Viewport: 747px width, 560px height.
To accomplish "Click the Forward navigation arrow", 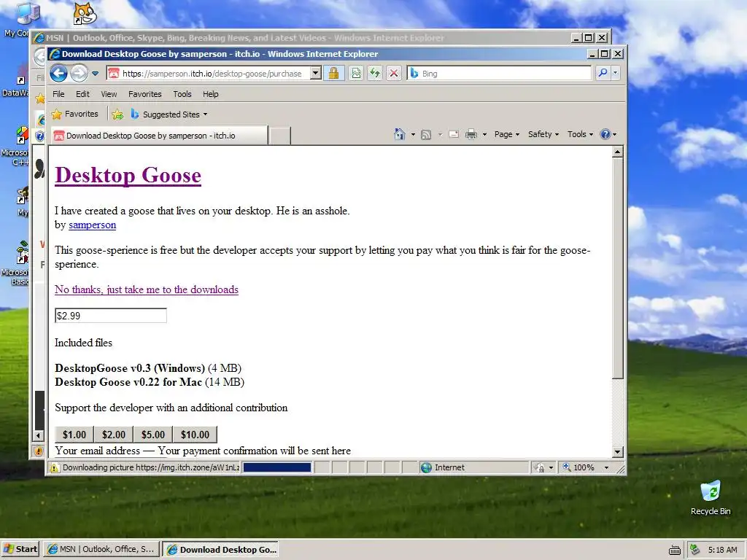I will (79, 74).
